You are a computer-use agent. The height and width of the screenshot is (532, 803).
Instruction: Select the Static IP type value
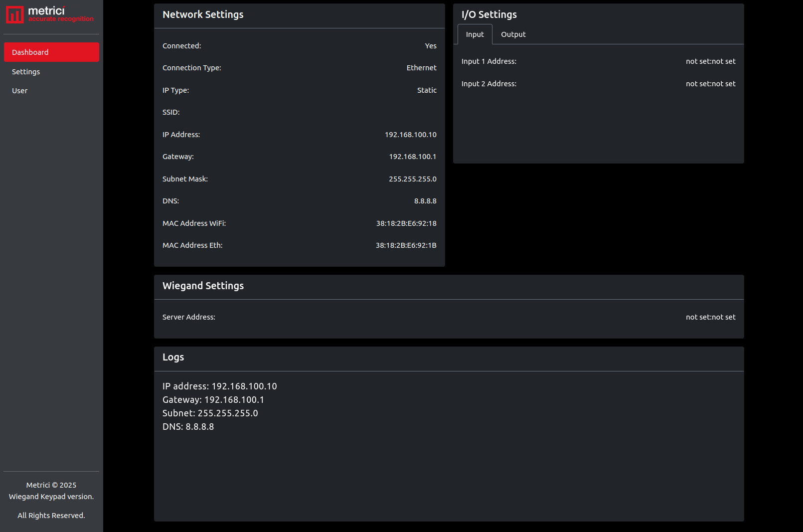(x=427, y=90)
